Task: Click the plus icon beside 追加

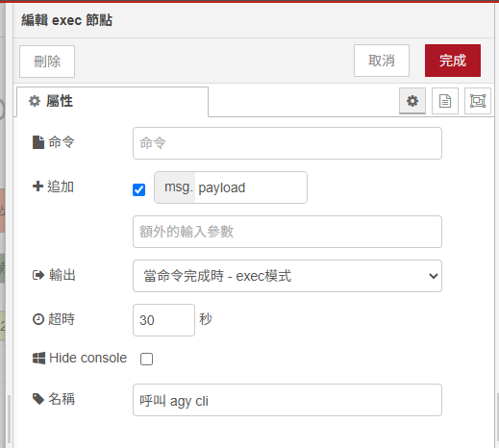Action: coord(37,187)
